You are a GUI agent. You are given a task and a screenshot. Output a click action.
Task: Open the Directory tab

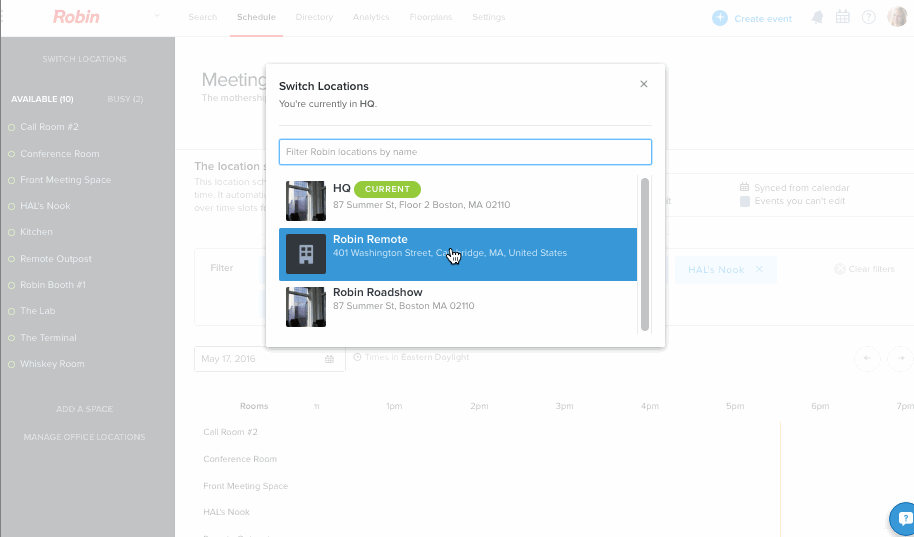[x=314, y=17]
